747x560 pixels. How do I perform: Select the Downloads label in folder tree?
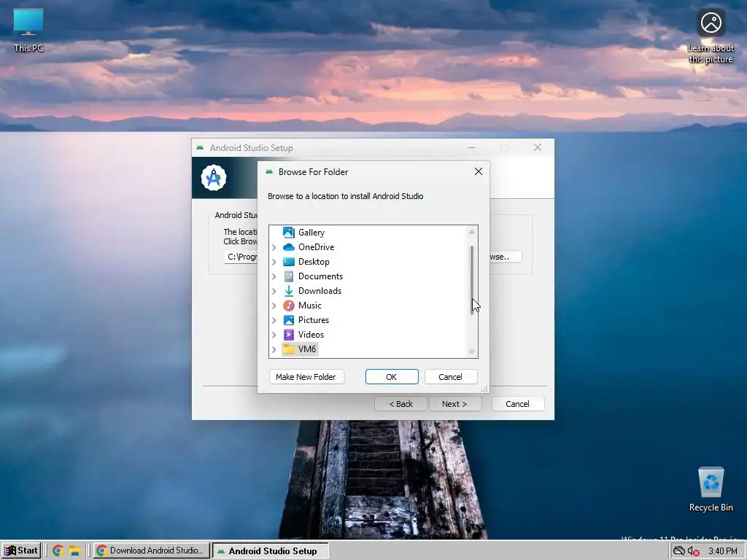[320, 291]
